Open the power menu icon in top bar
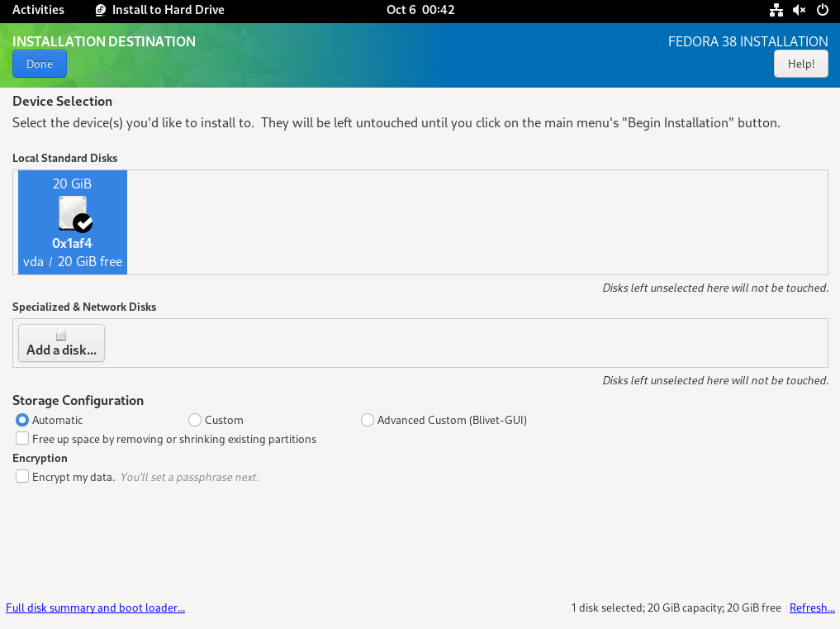 [823, 10]
